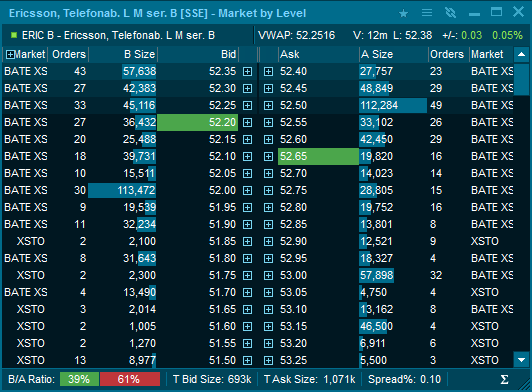Viewport: 532px width, 392px height.
Task: Expand ask level 52.40 plus icon
Action: click(268, 71)
